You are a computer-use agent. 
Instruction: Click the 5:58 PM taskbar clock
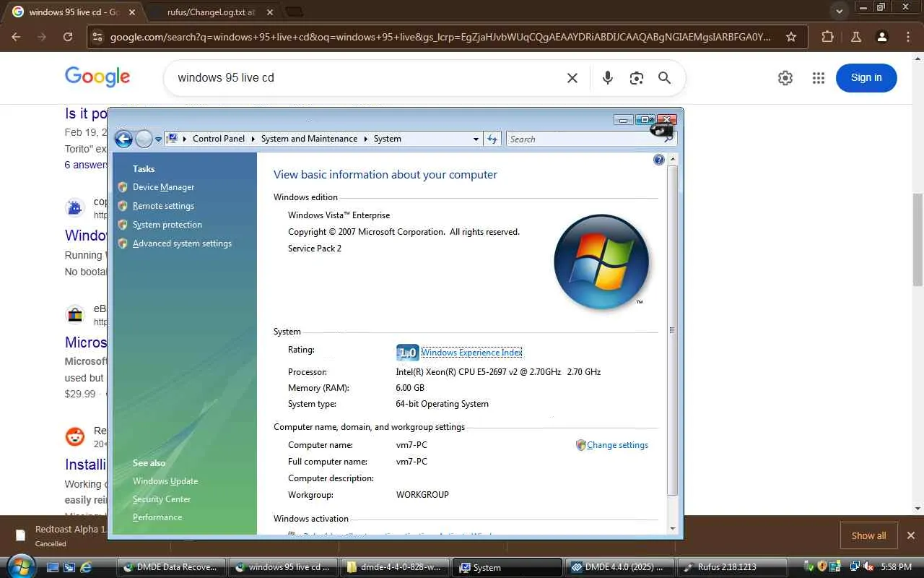[x=897, y=567]
